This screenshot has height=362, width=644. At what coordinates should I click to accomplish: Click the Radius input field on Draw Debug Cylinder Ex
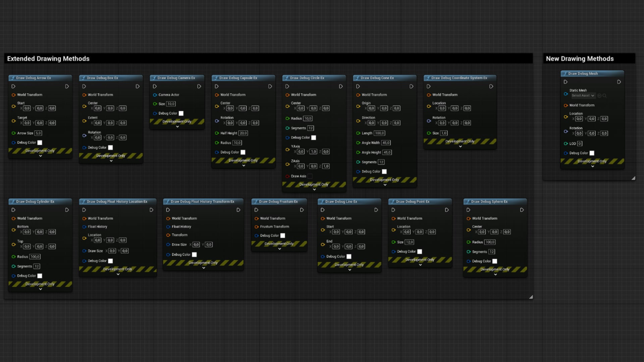(35, 256)
